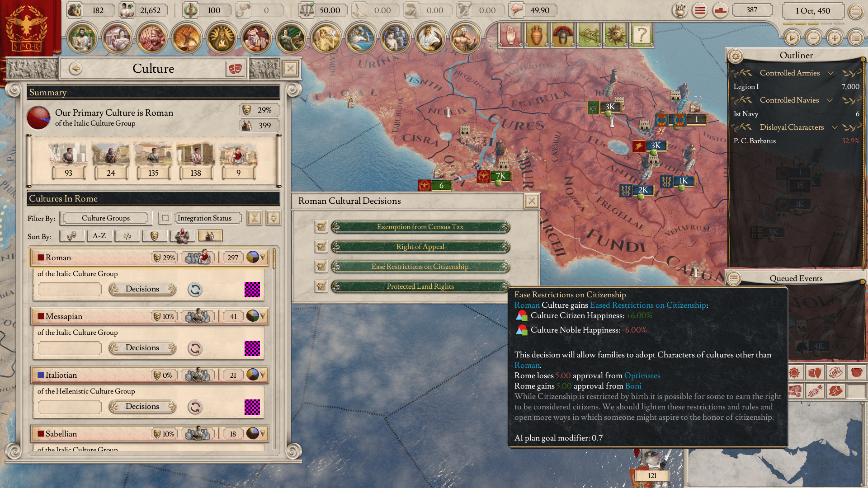Go back using the Culture panel arrow
This screenshot has height=488, width=868.
[75, 69]
